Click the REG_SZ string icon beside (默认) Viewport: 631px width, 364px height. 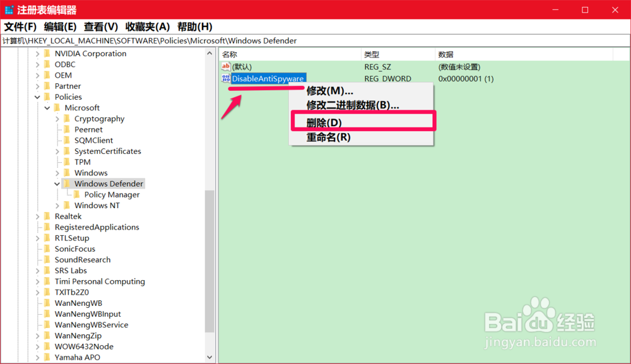click(x=225, y=67)
